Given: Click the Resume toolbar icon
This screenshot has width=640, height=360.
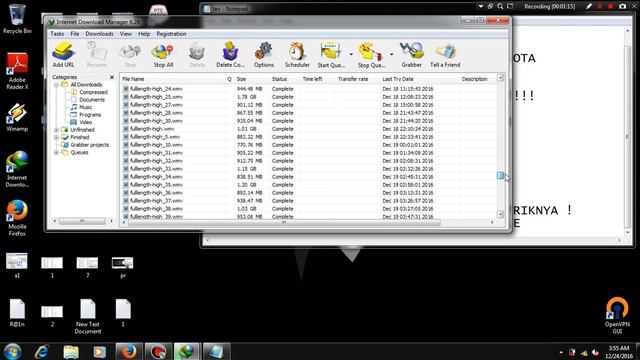Looking at the screenshot, I should click(97, 54).
